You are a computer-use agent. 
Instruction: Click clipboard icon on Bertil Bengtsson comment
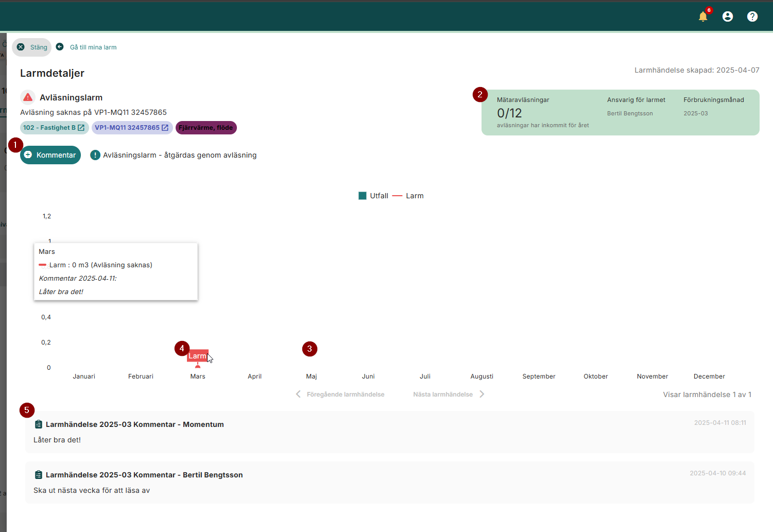click(x=38, y=475)
